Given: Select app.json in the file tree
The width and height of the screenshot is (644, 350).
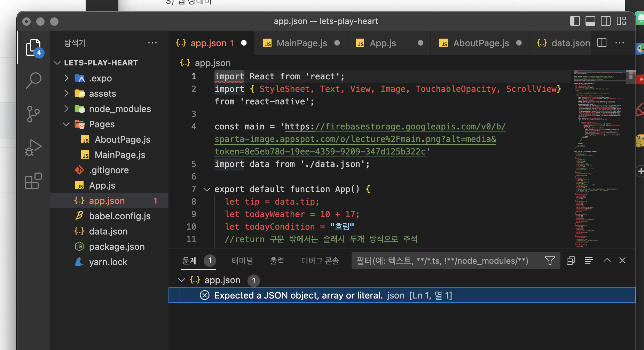Looking at the screenshot, I should (109, 201).
